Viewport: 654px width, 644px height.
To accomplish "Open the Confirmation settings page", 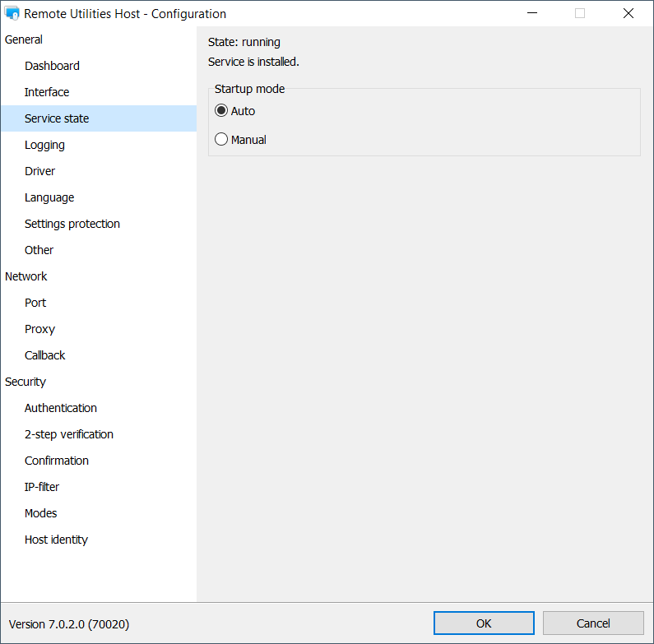I will [99, 461].
